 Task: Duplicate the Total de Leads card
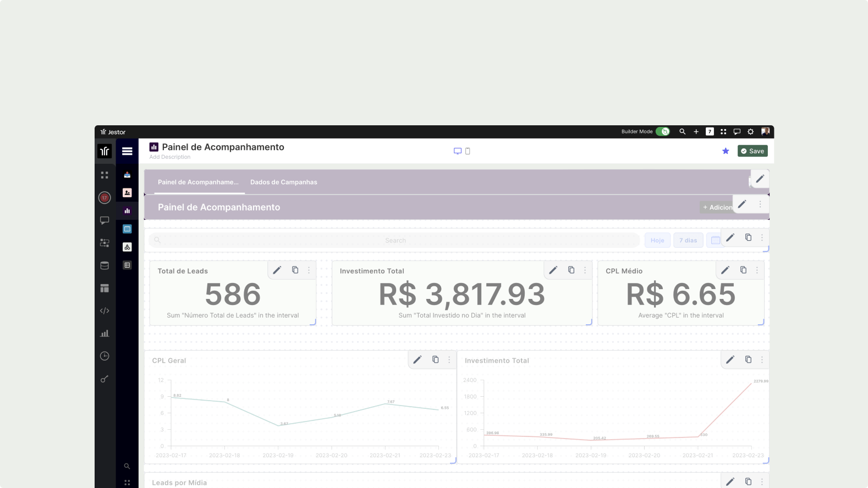tap(295, 270)
